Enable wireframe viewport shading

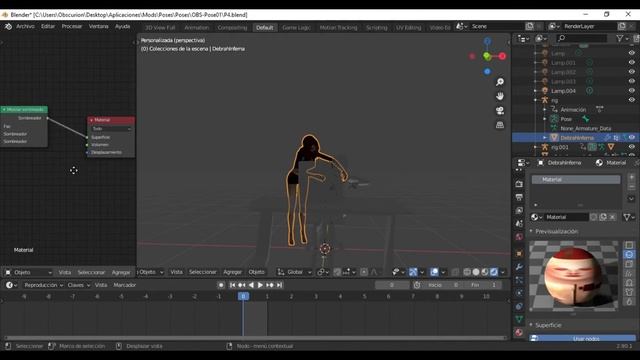coord(467,272)
